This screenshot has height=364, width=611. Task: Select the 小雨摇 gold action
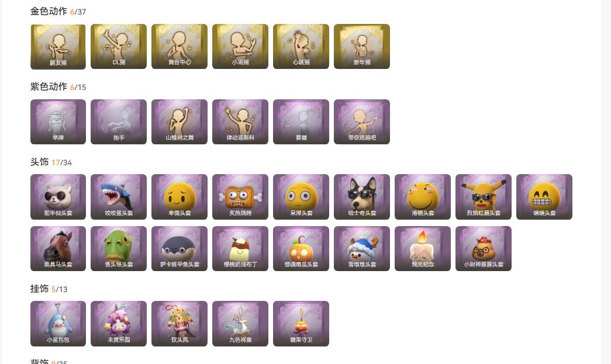(240, 47)
